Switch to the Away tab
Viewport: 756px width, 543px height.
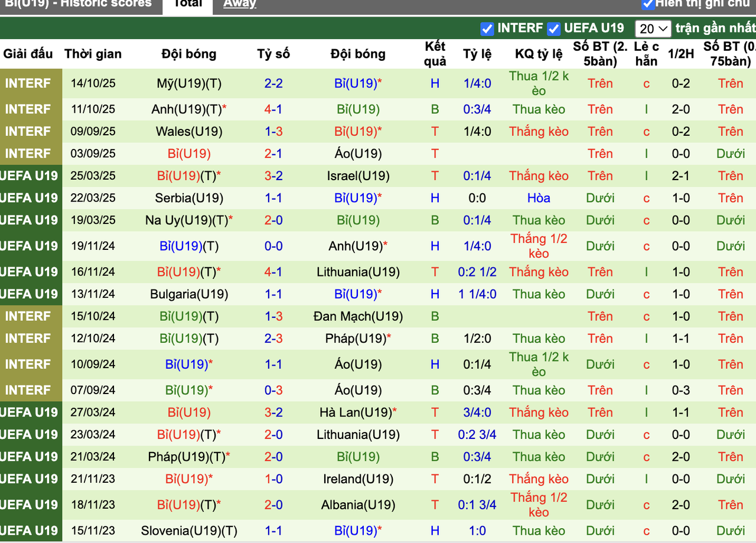(x=240, y=5)
